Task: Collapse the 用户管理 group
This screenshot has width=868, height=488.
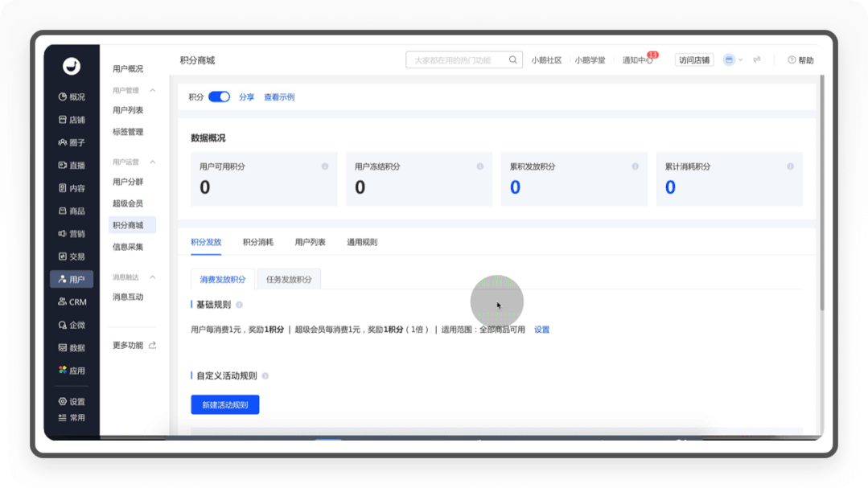Action: pos(152,90)
